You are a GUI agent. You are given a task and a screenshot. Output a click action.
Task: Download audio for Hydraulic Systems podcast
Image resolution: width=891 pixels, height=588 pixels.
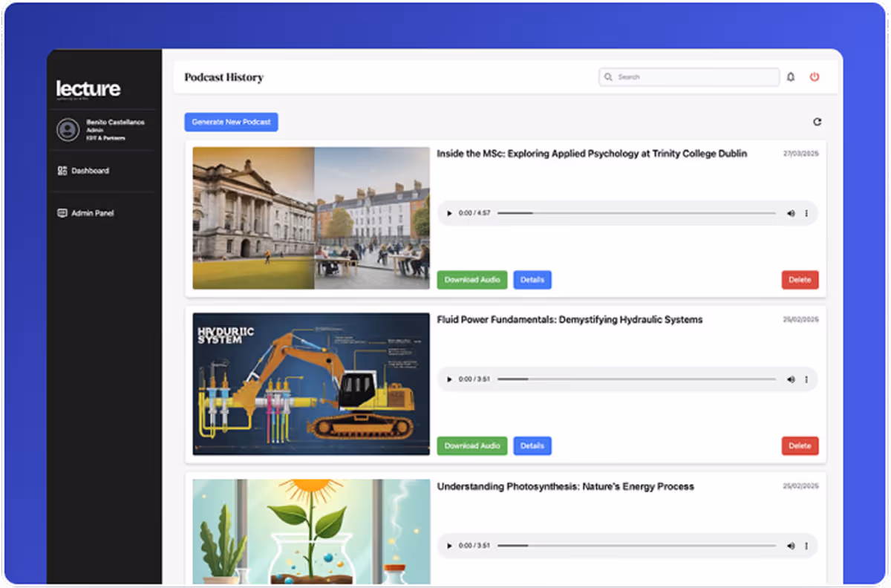pyautogui.click(x=472, y=446)
